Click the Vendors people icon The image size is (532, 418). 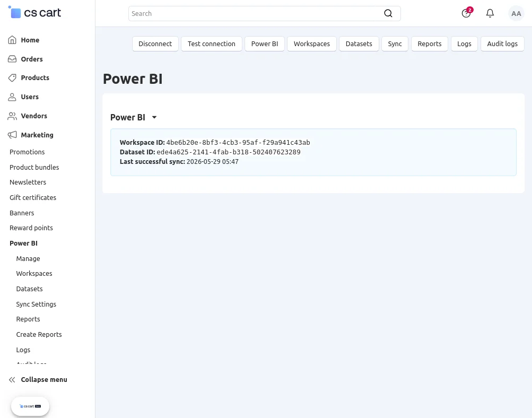pyautogui.click(x=12, y=116)
